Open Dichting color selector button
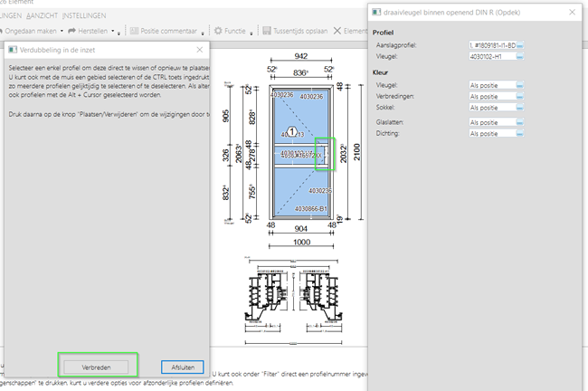Screen dimensions: 588x391 [520, 134]
